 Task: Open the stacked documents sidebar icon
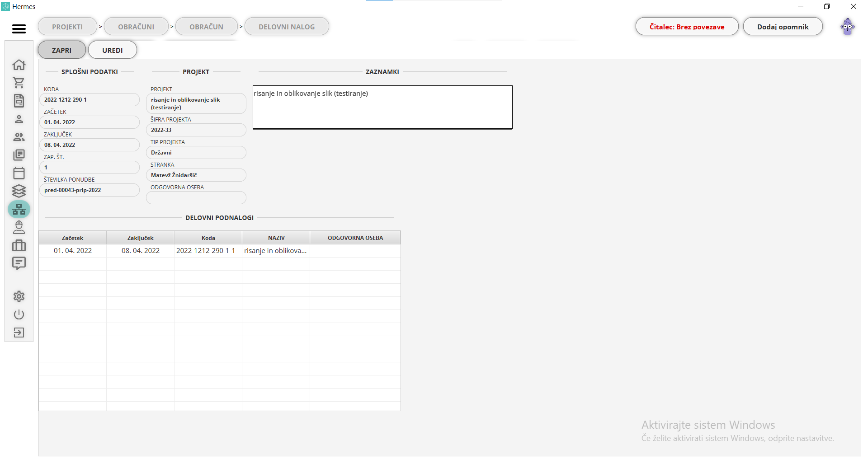point(19,155)
